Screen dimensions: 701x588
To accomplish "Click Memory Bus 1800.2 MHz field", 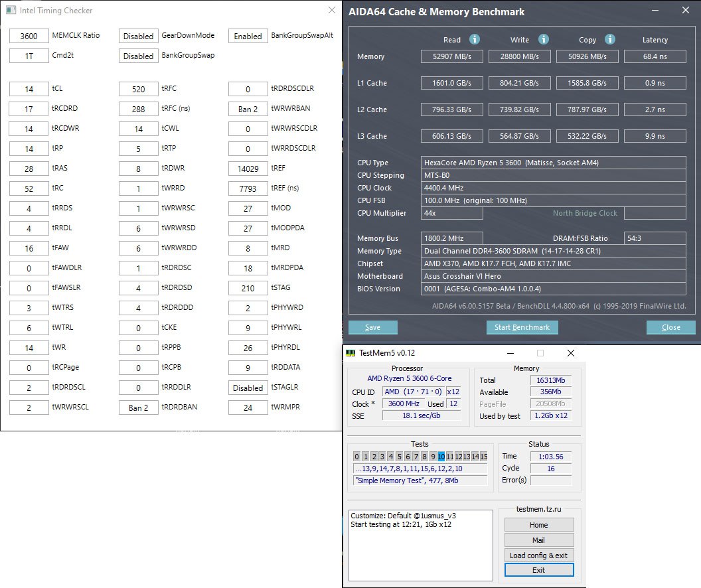I will [x=452, y=238].
